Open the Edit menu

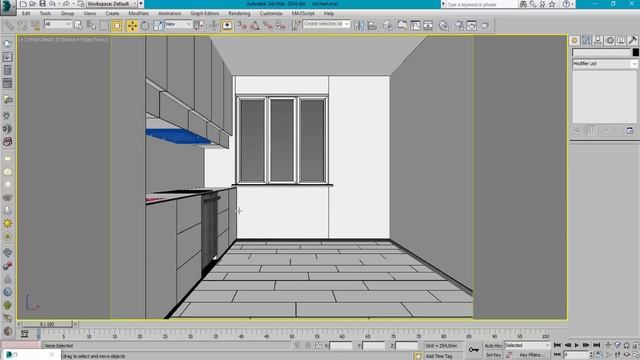click(x=26, y=13)
